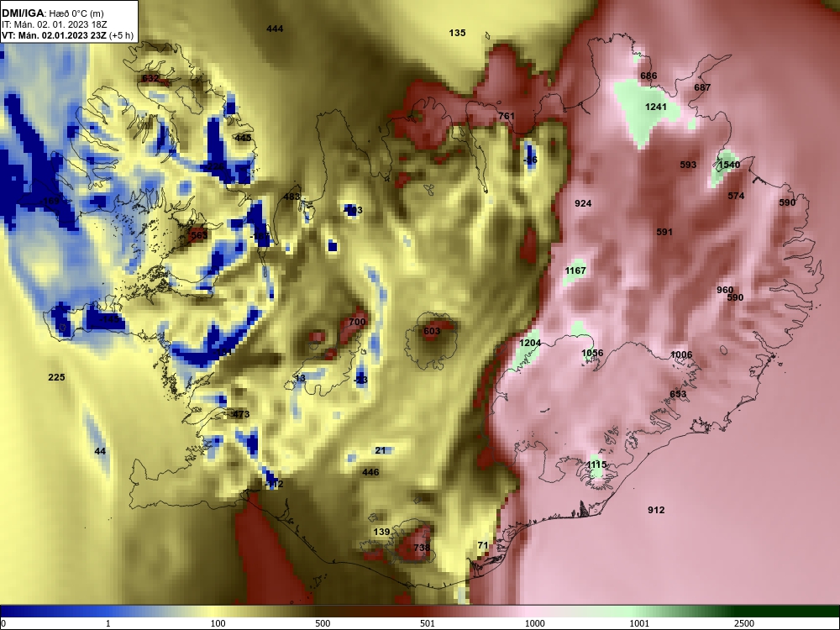
Task: Click the title text "DMI/IGA: Hæð 0°C (m)"
Action: [x=52, y=13]
